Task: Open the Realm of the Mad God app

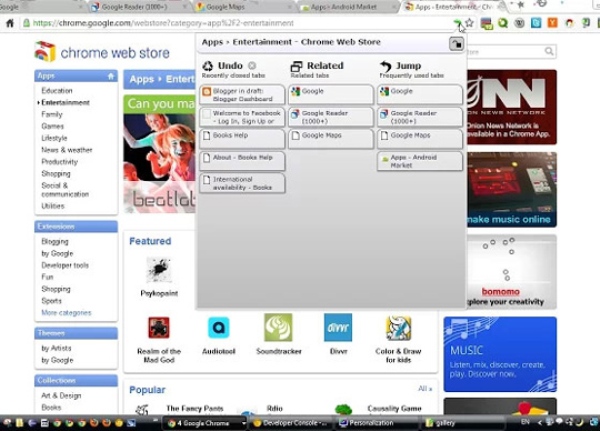Action: click(x=158, y=328)
